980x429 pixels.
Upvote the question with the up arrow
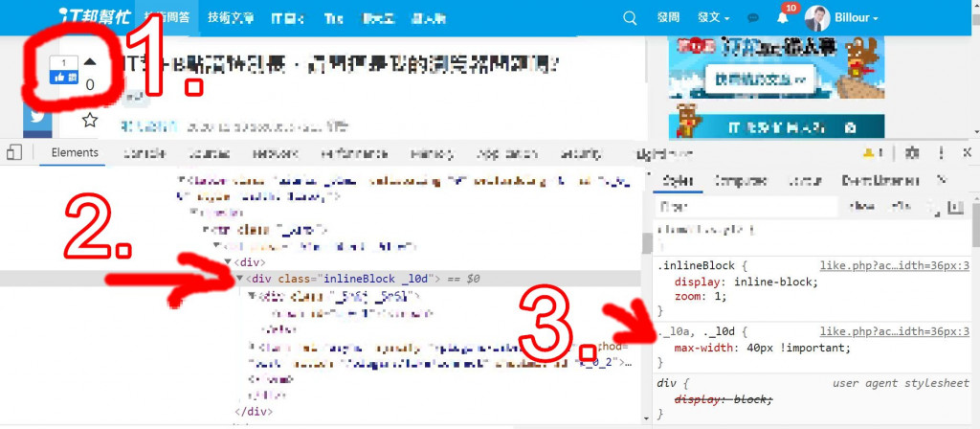[90, 61]
